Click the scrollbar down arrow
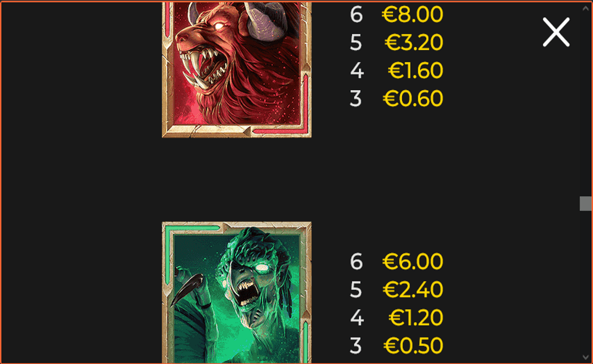This screenshot has height=364, width=593. [586, 357]
